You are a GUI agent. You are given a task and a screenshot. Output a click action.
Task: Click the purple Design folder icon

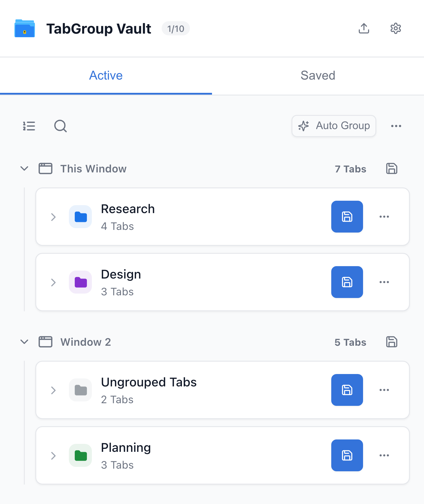[x=80, y=282]
